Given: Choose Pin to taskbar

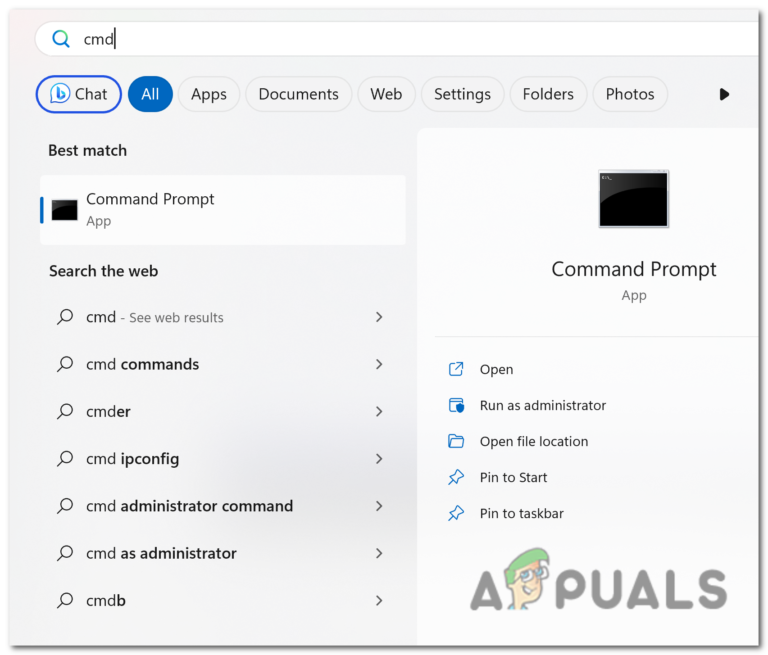Looking at the screenshot, I should click(522, 513).
